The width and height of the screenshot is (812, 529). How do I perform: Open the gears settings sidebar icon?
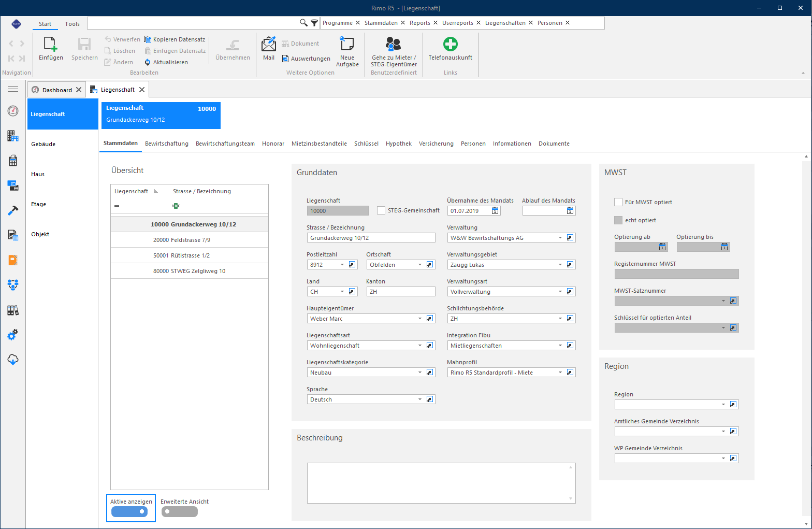click(13, 335)
